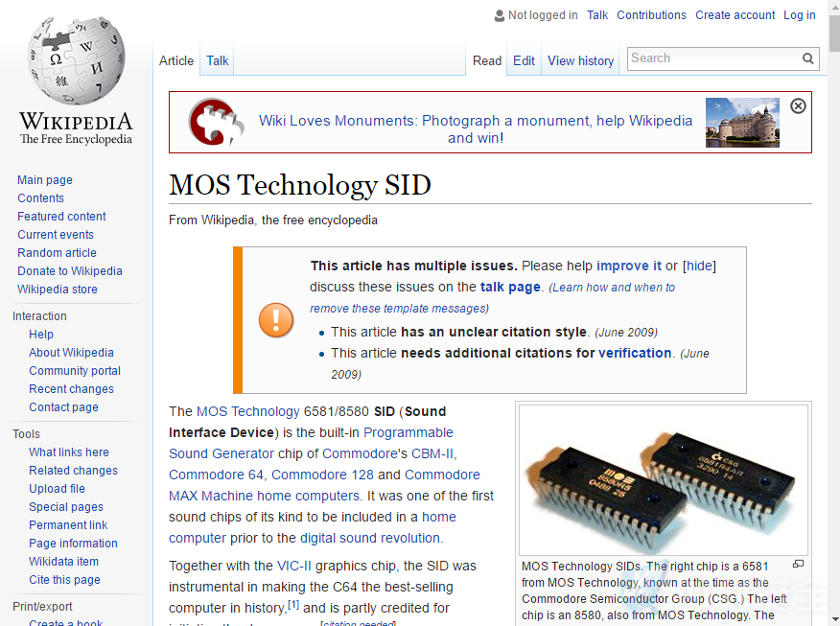840x626 pixels.
Task: Open the Wikipedia store link
Action: 58,290
